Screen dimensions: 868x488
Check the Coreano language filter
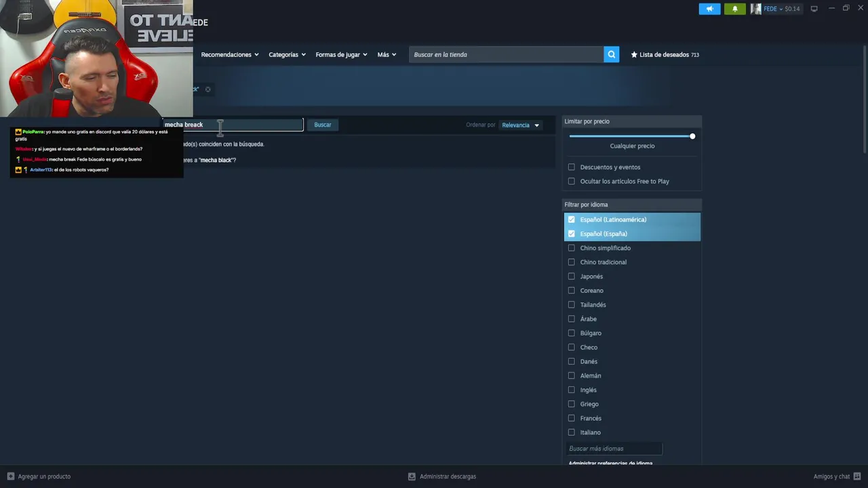coord(571,291)
